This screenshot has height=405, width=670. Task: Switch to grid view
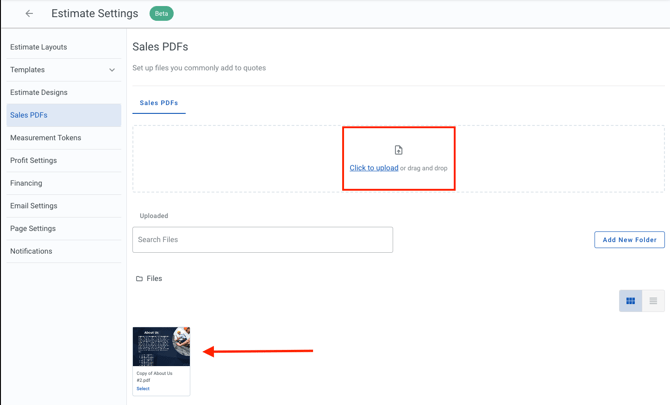point(630,301)
